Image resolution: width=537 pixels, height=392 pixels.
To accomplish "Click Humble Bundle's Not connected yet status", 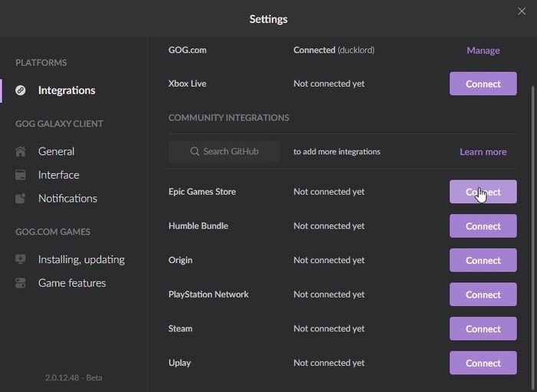I will coord(329,226).
